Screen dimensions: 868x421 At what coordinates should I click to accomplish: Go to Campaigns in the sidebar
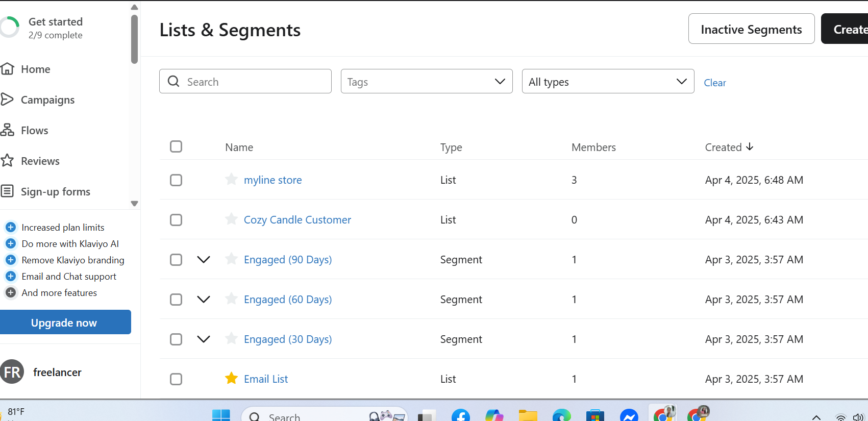click(47, 100)
